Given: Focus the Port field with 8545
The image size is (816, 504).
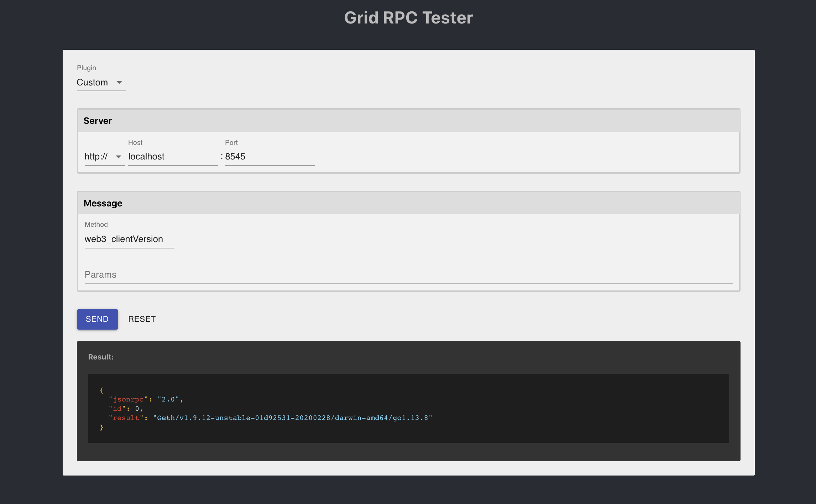Looking at the screenshot, I should point(269,157).
